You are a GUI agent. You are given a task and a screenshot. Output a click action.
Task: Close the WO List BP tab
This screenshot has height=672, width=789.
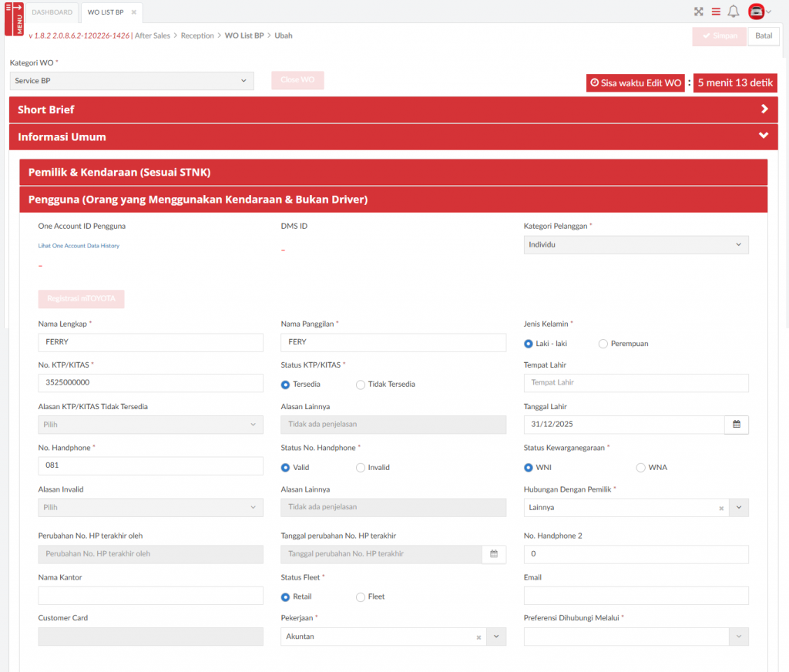[x=133, y=12]
